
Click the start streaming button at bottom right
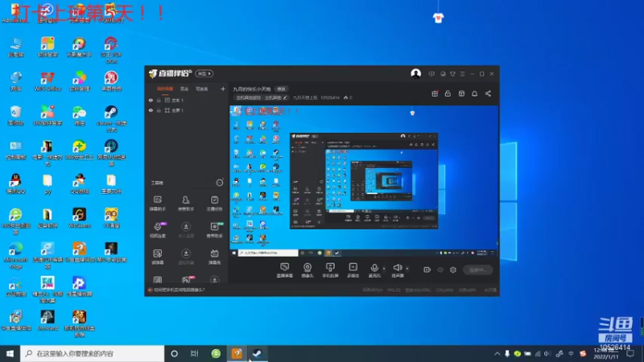pyautogui.click(x=477, y=269)
